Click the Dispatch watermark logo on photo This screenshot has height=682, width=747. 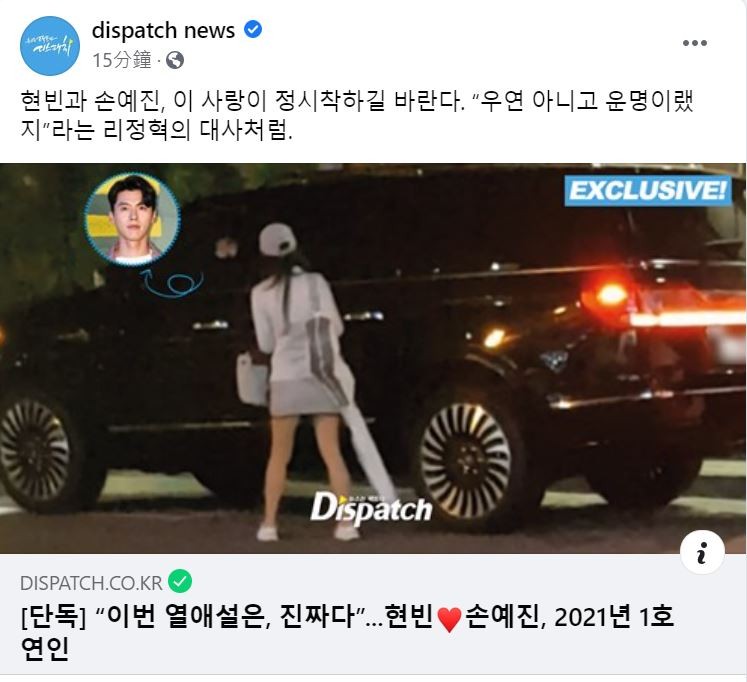(x=371, y=508)
